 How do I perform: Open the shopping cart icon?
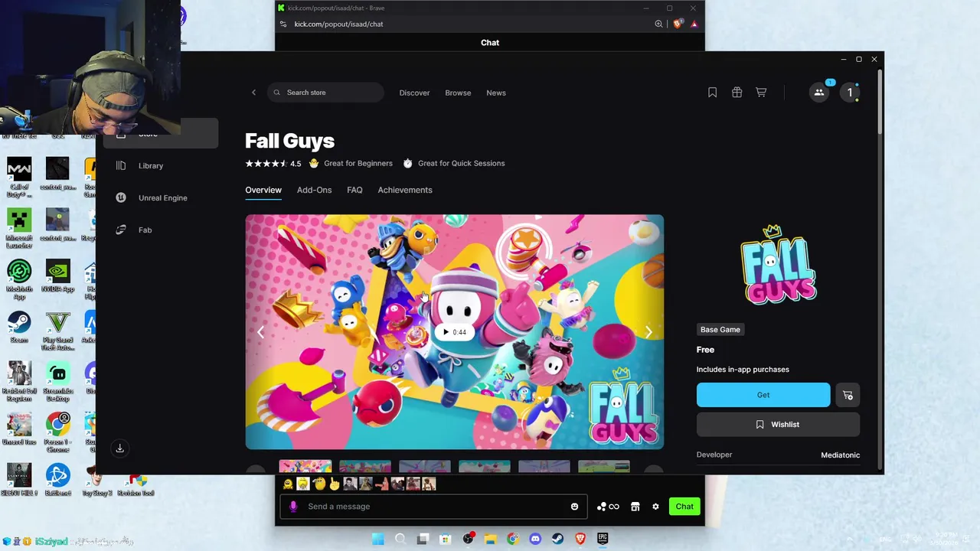tap(761, 93)
